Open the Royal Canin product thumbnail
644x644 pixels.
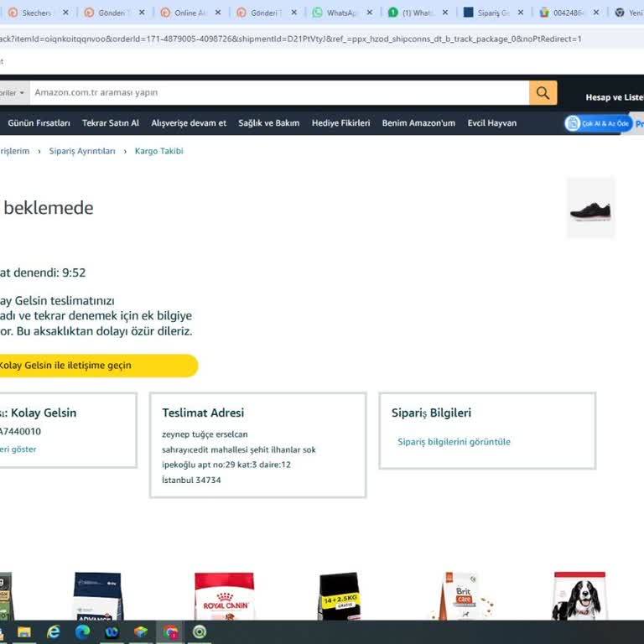click(x=224, y=596)
